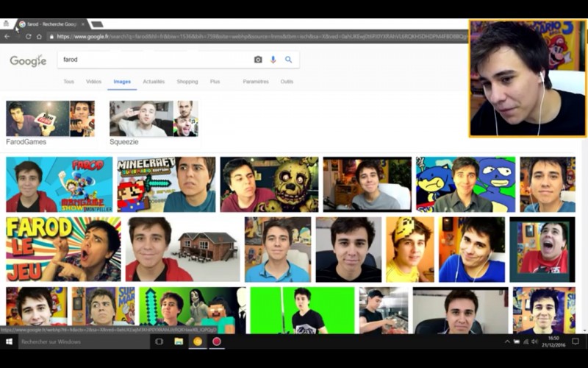Screen dimensions: 588x368
Task: Open the wooden house image result
Action: tap(182, 250)
